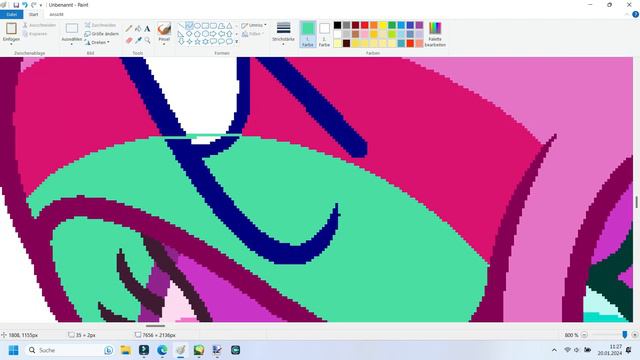This screenshot has height=360, width=640.
Task: Pick the purple color swatch
Action: point(419,25)
